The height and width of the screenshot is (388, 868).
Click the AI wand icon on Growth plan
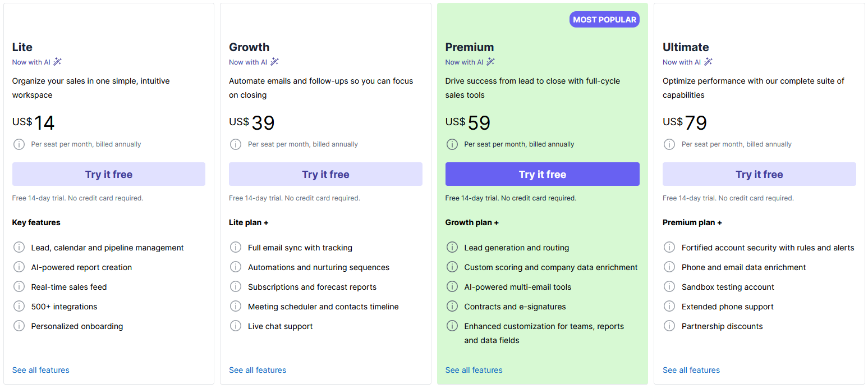tap(275, 61)
